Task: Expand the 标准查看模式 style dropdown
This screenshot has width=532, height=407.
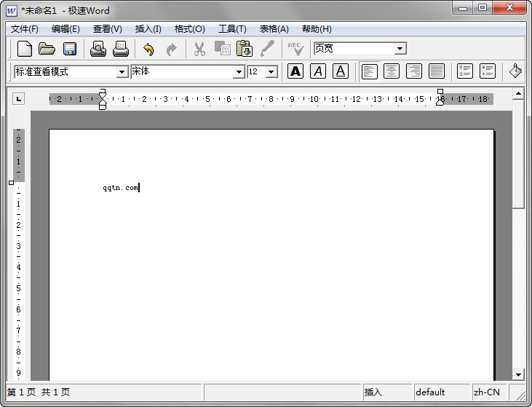Action: [x=122, y=72]
